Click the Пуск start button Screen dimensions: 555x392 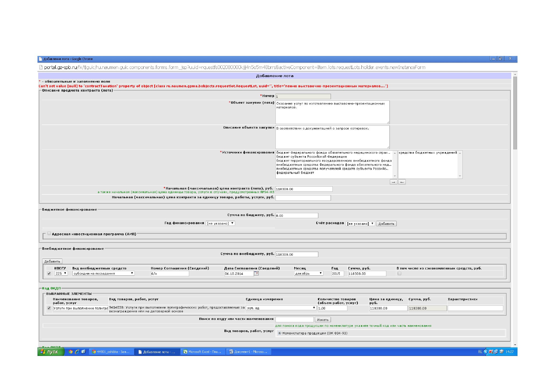click(50, 352)
